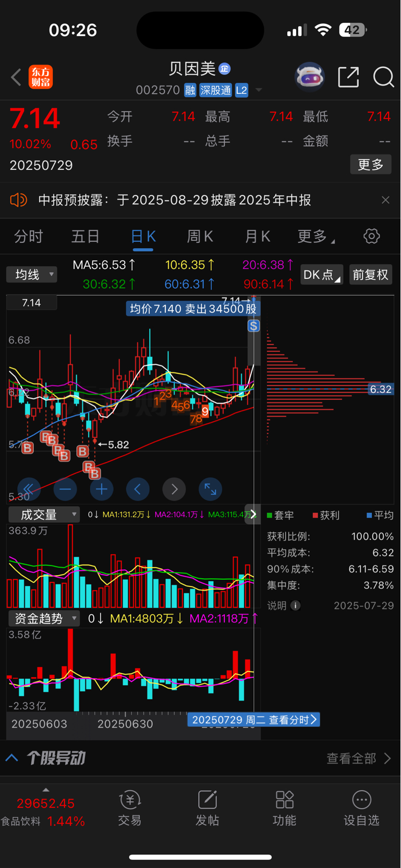
Task: Tap the 正 verified badge beside 贝因美
Action: pyautogui.click(x=224, y=68)
